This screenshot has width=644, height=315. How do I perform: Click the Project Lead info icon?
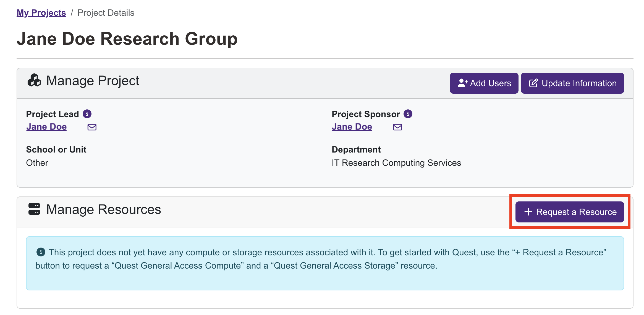click(87, 114)
